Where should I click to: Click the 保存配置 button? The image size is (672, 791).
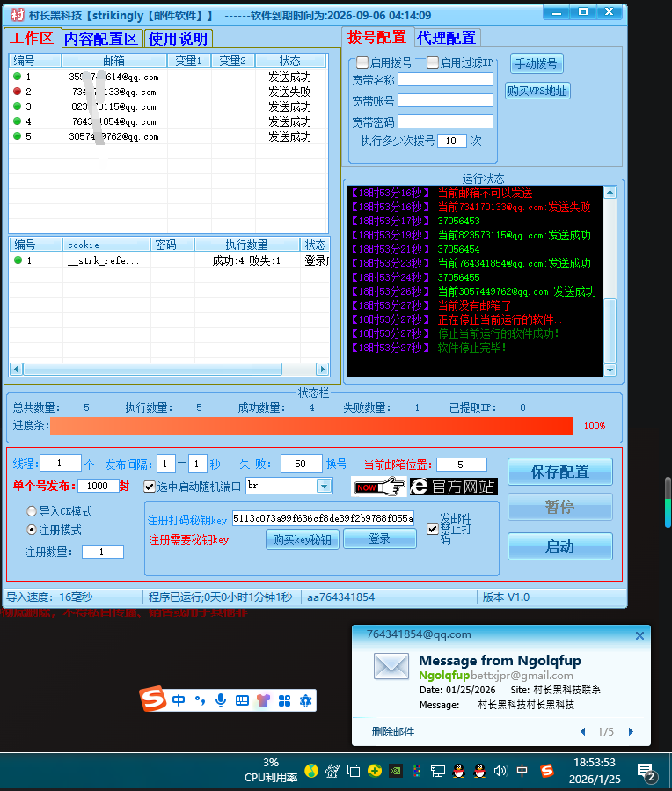(x=560, y=472)
